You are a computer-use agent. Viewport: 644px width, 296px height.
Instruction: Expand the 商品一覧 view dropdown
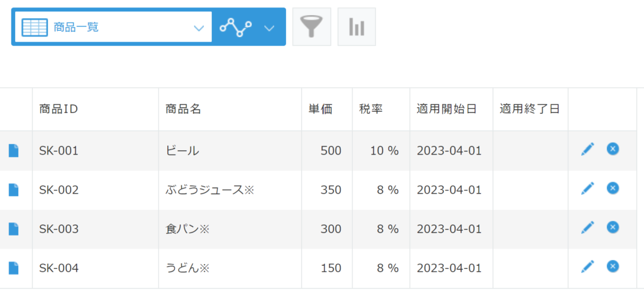click(199, 28)
